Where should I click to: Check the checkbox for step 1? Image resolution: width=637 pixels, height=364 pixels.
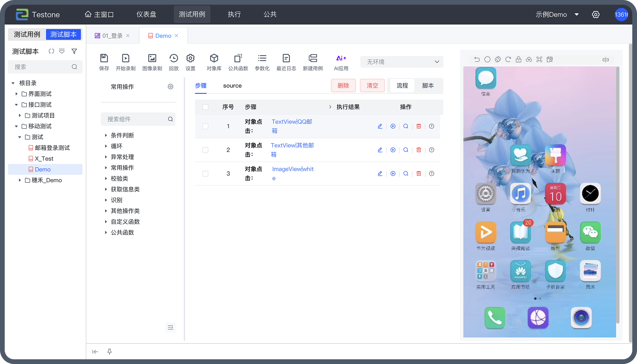tap(205, 126)
